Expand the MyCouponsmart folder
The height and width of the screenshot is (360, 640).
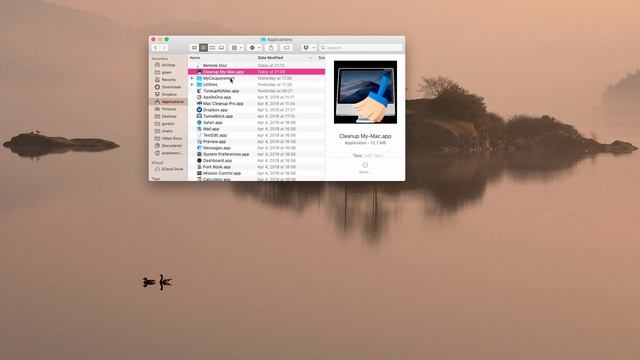[x=192, y=78]
